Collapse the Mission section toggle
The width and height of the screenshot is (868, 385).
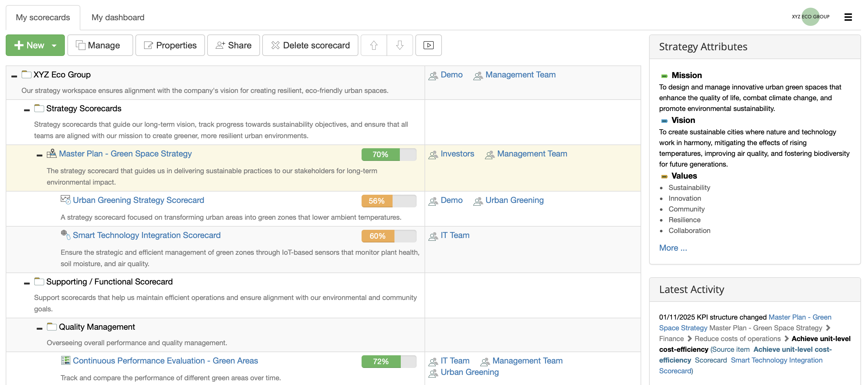point(664,76)
